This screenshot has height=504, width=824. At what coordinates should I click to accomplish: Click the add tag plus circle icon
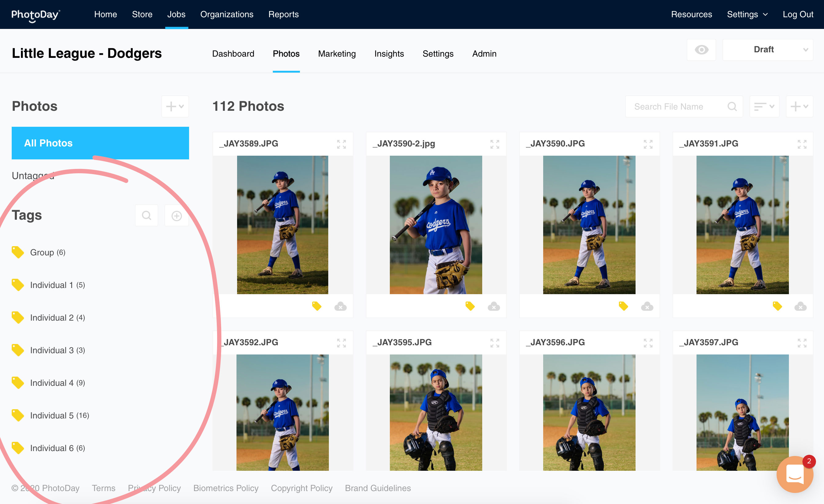pyautogui.click(x=176, y=216)
